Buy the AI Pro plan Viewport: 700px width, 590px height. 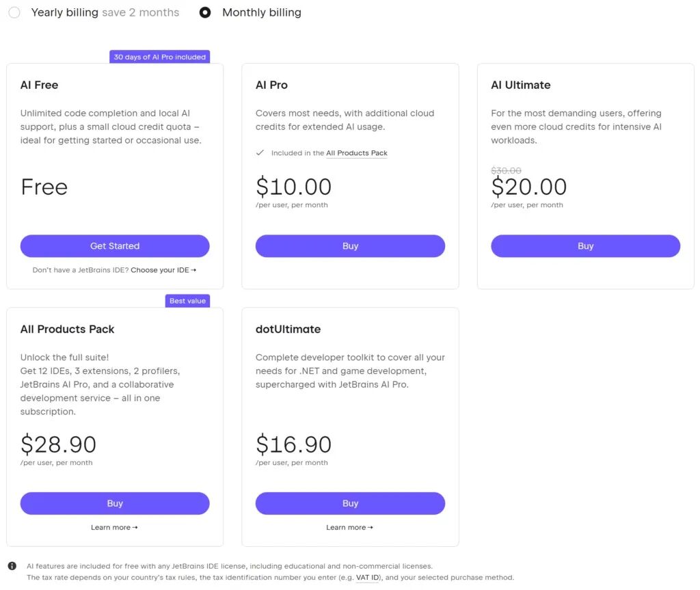tap(350, 246)
